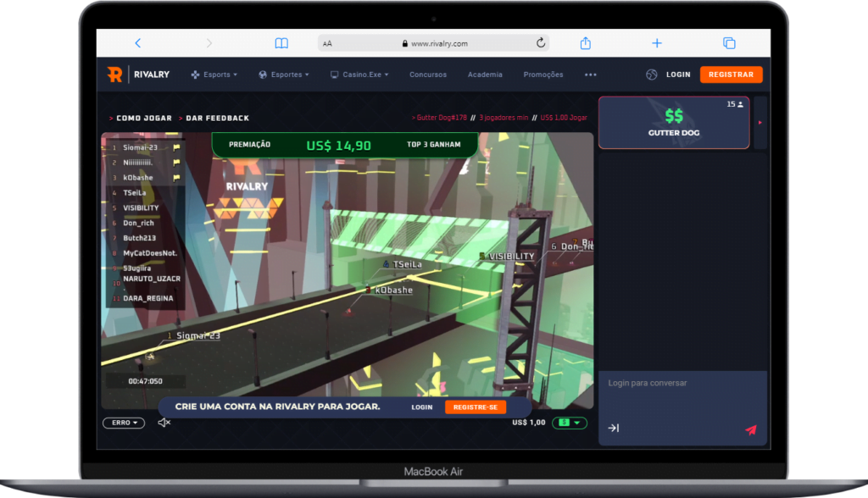868x498 pixels.
Task: Click the 'US$ 1,00 Jogar' text
Action: point(564,118)
